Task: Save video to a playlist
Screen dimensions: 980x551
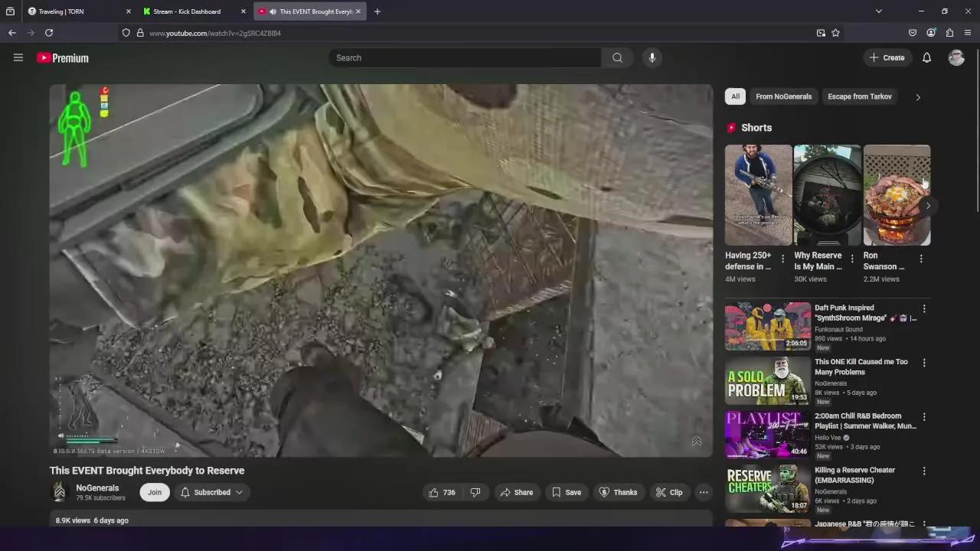Action: pyautogui.click(x=567, y=492)
